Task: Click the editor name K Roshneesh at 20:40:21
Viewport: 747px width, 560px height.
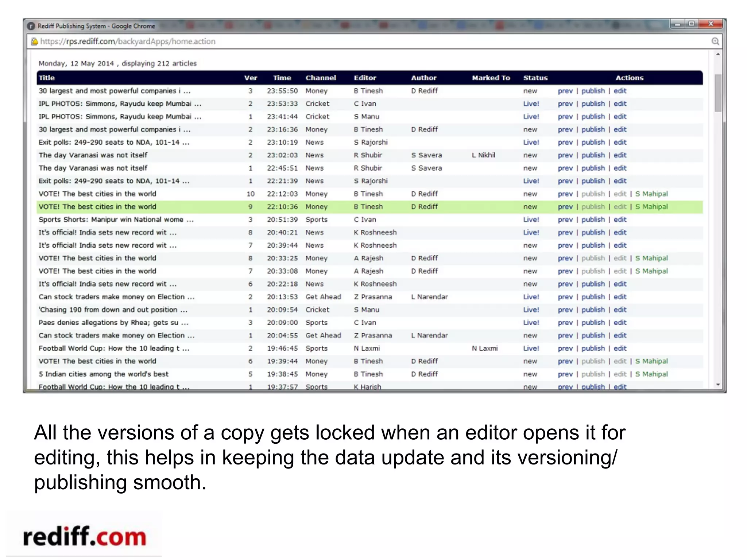Action: [x=375, y=232]
